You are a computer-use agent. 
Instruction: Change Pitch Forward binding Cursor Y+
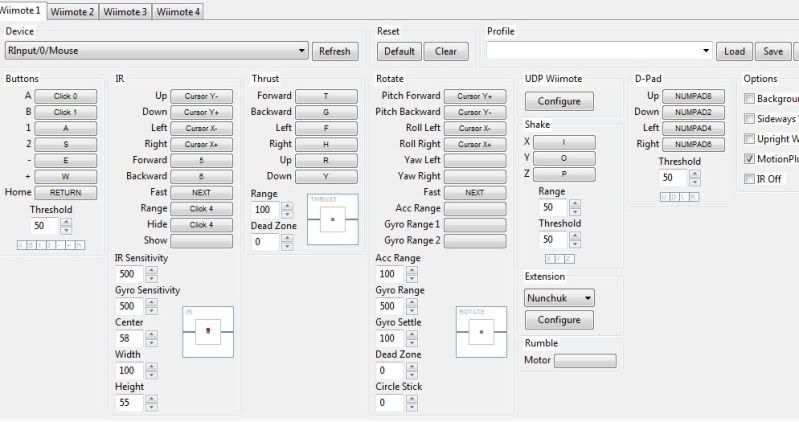coord(475,96)
